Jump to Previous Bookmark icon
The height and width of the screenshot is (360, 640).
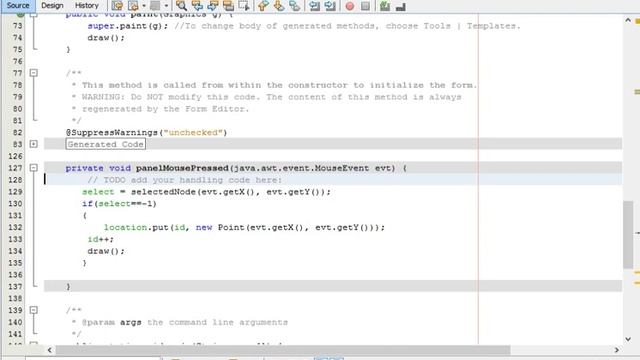coord(263,6)
